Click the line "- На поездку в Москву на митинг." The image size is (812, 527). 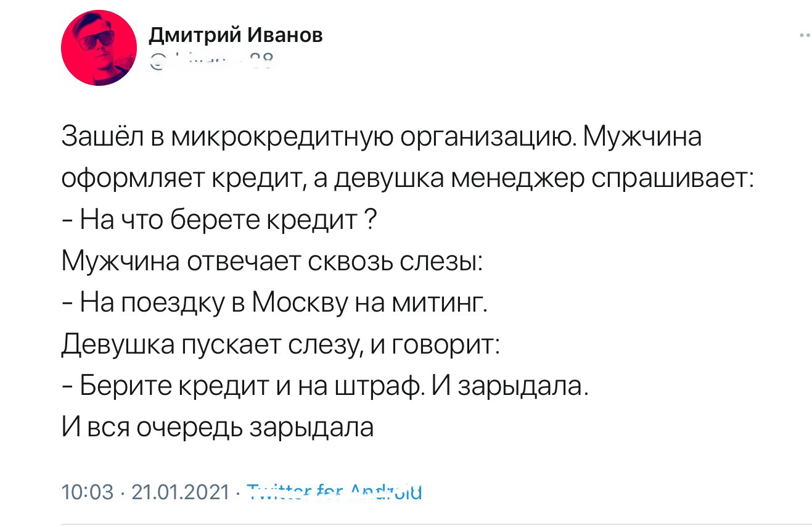(275, 304)
